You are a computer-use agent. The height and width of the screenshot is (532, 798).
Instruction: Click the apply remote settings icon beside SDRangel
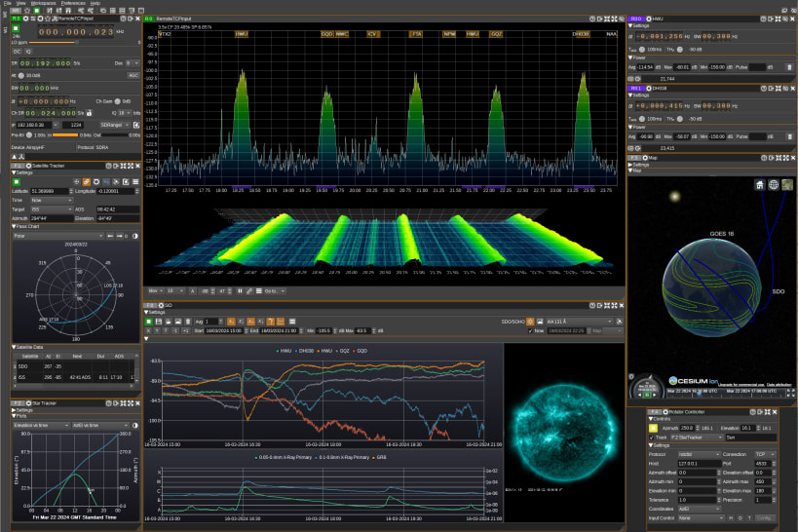[135, 125]
